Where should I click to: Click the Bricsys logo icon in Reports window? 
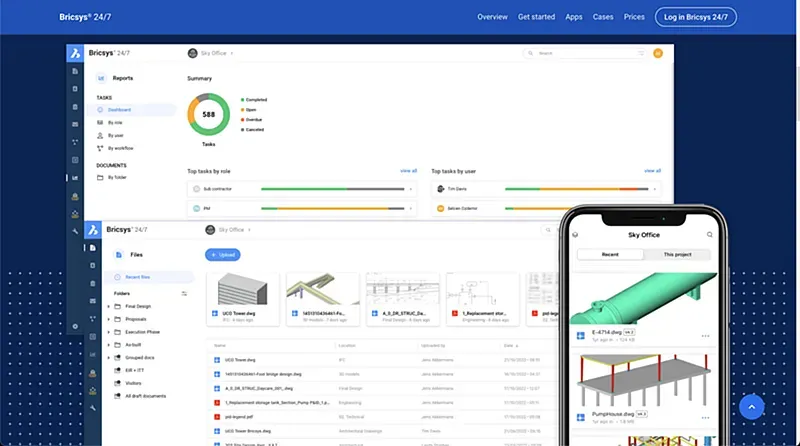[x=75, y=53]
